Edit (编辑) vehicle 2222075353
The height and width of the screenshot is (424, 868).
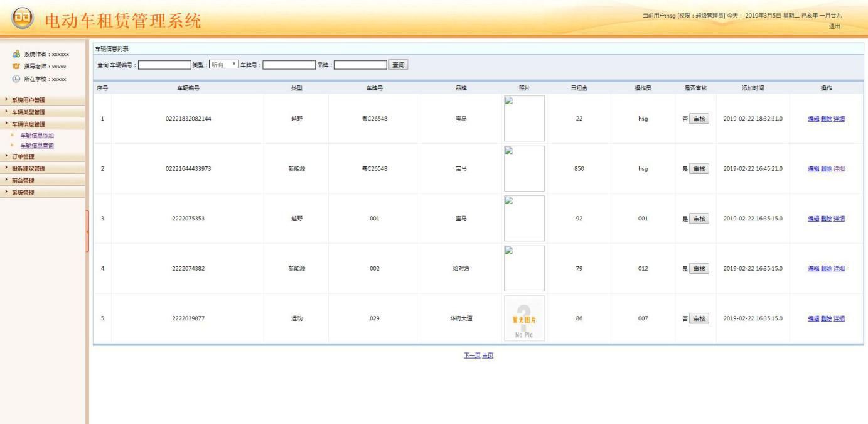coord(813,219)
